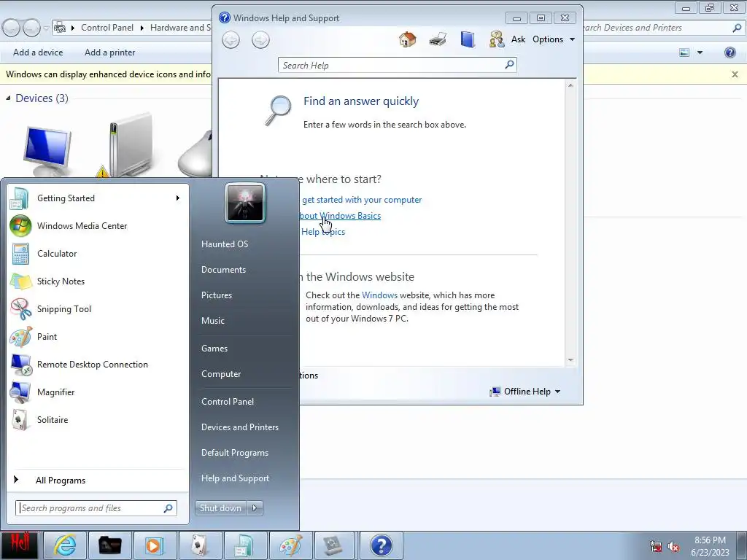Click the Help back arrow button
Screen dimensions: 747x560
pos(231,39)
